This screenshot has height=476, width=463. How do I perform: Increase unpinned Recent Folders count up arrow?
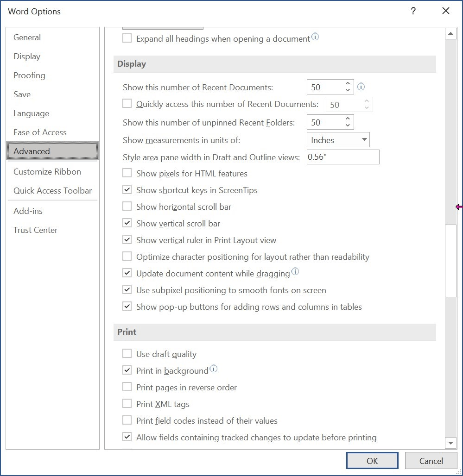coord(348,119)
